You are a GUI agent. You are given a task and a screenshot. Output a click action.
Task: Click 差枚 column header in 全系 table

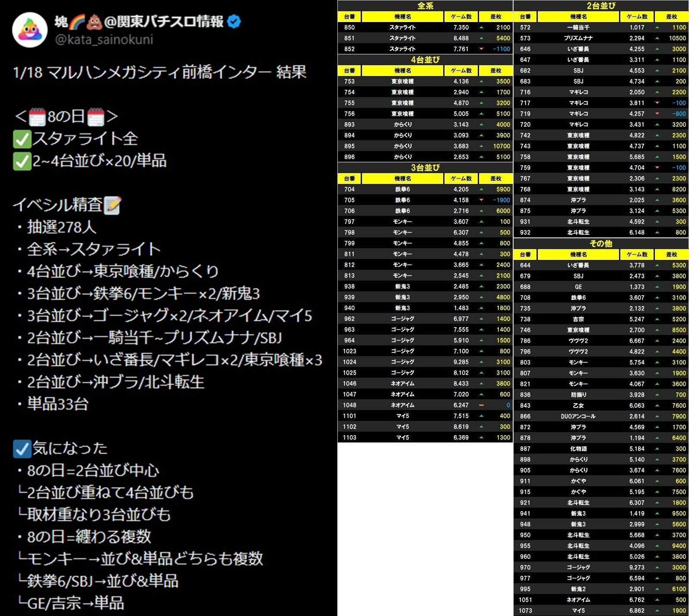pyautogui.click(x=495, y=16)
